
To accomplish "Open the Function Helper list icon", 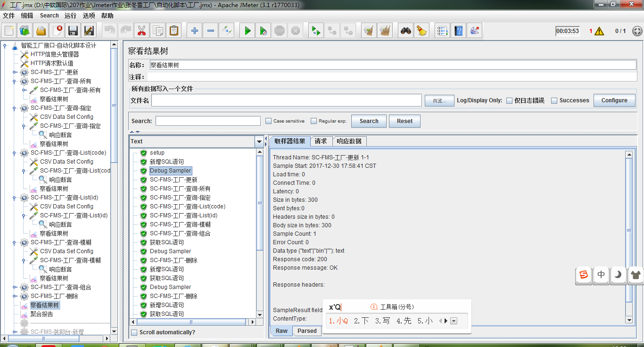I will [x=442, y=31].
